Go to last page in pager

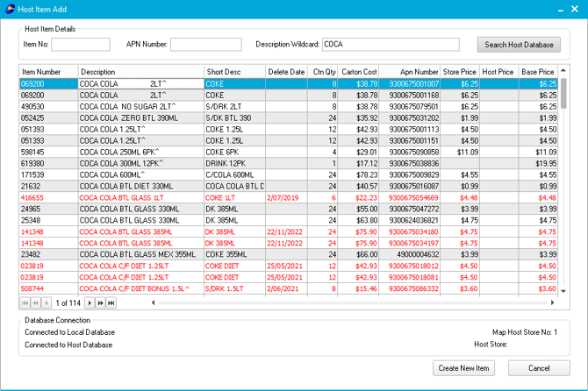tap(111, 302)
